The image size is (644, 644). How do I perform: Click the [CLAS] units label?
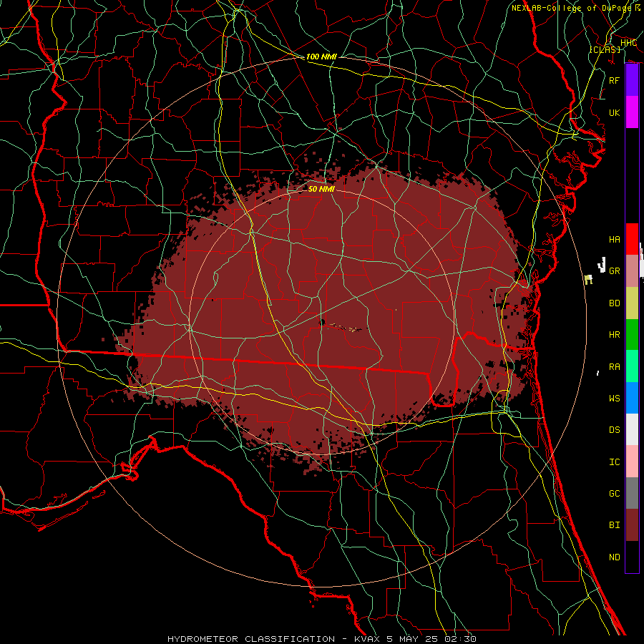pyautogui.click(x=605, y=49)
